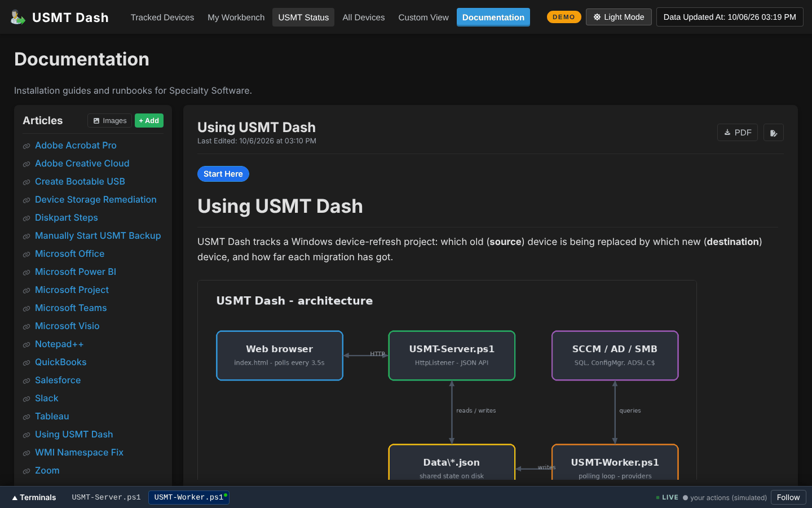The image size is (812, 508).
Task: Open the WMI Namespace Fix article
Action: coord(79,452)
